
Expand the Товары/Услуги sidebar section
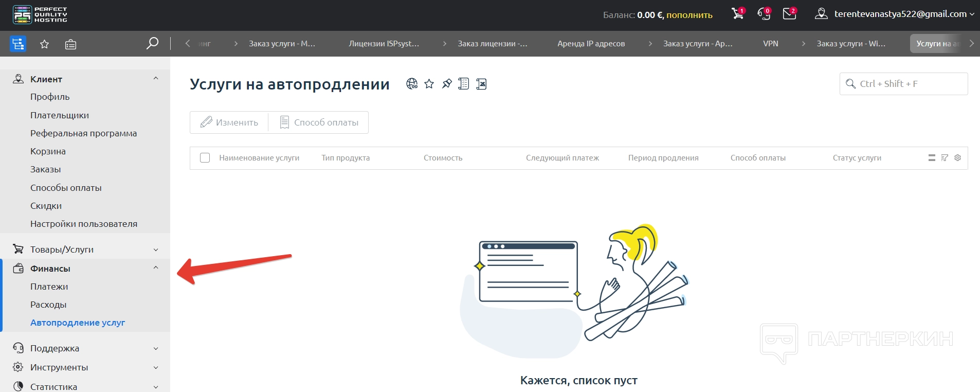coord(156,250)
